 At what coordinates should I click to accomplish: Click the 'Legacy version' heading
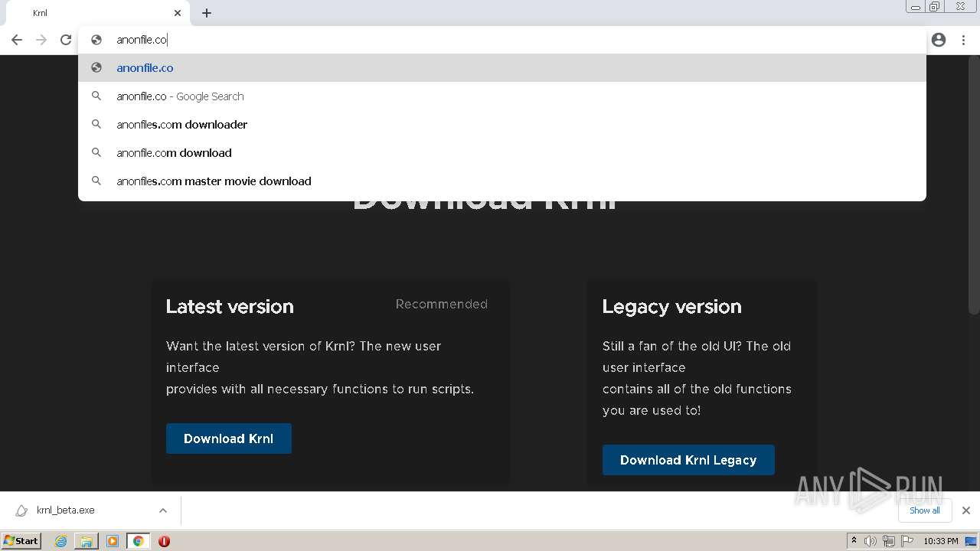[671, 306]
